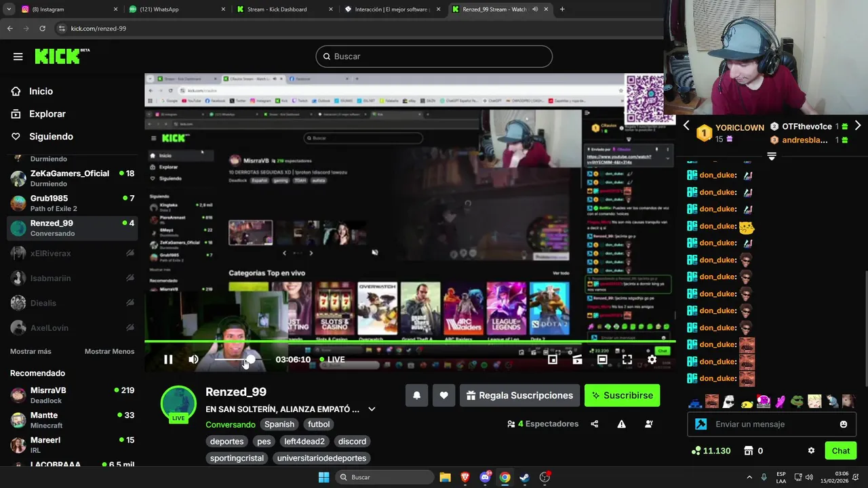Reload the page with browser refresh
The width and height of the screenshot is (868, 488).
[42, 28]
